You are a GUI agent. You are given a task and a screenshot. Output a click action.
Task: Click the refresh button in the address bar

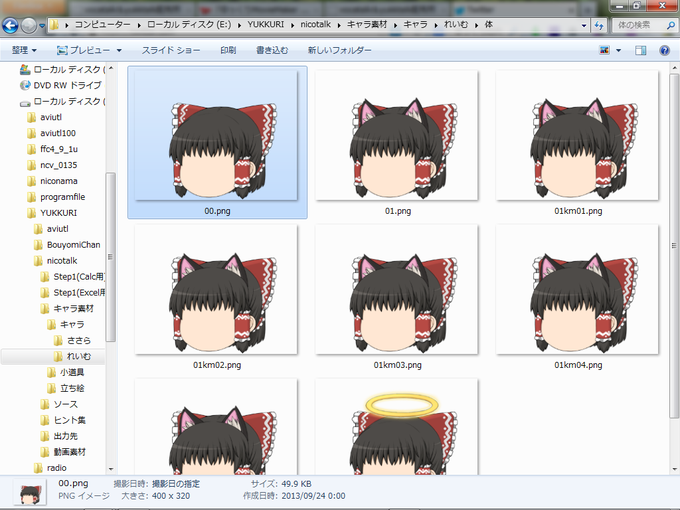(599, 25)
